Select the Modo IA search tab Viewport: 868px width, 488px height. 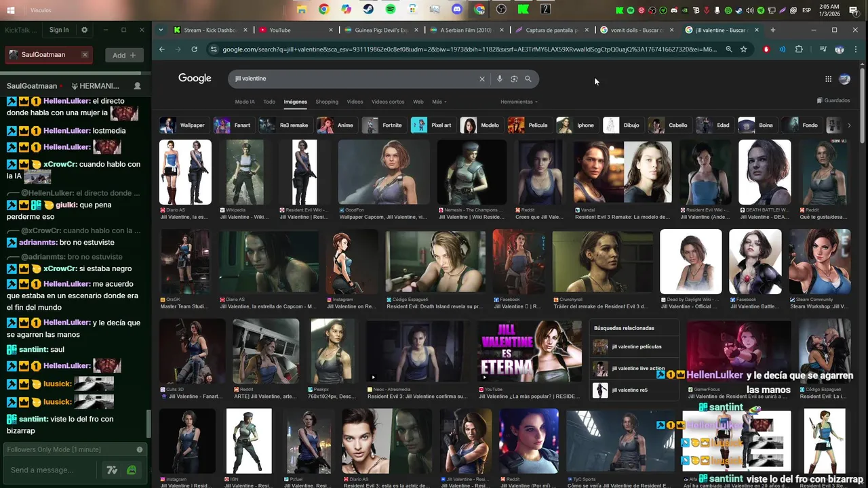pyautogui.click(x=245, y=102)
